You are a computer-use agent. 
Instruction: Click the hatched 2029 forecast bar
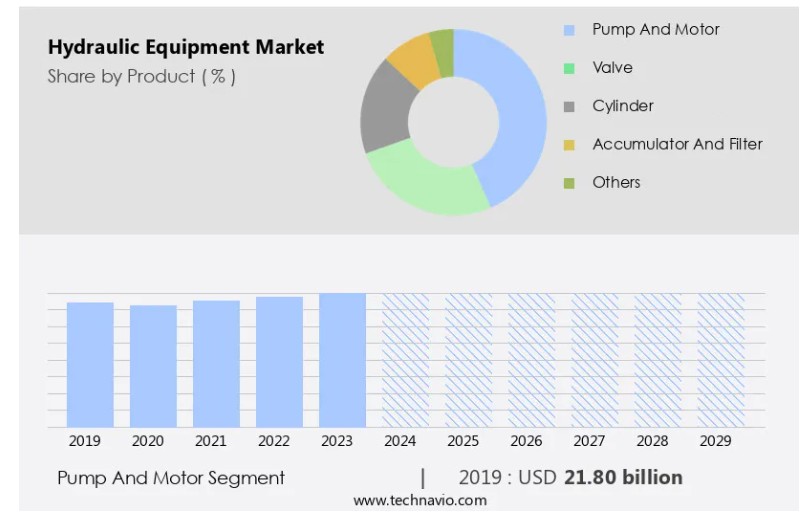point(720,360)
